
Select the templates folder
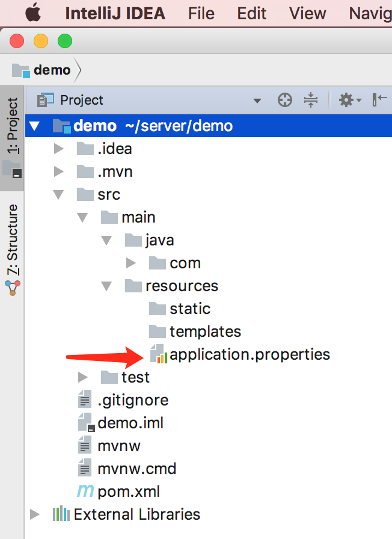tap(204, 331)
